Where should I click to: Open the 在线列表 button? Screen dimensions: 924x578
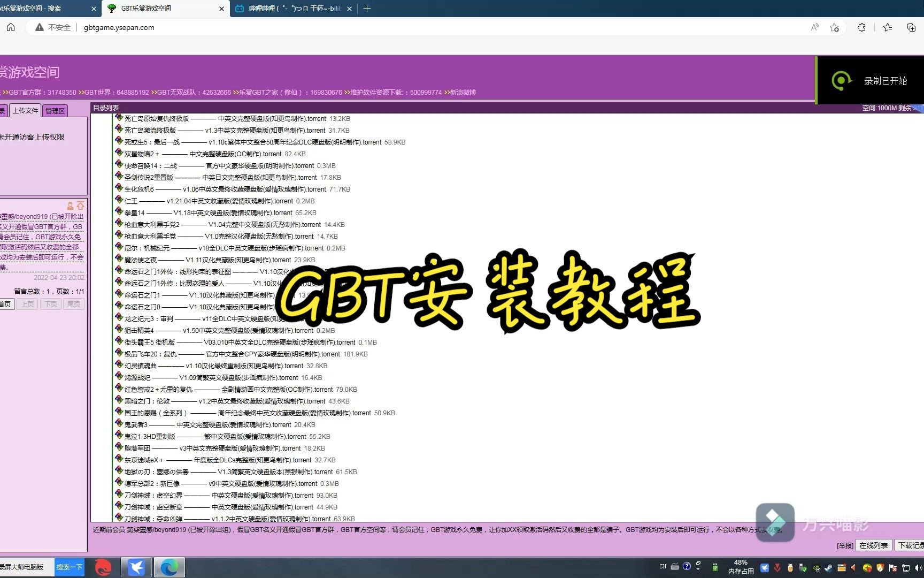tap(874, 545)
